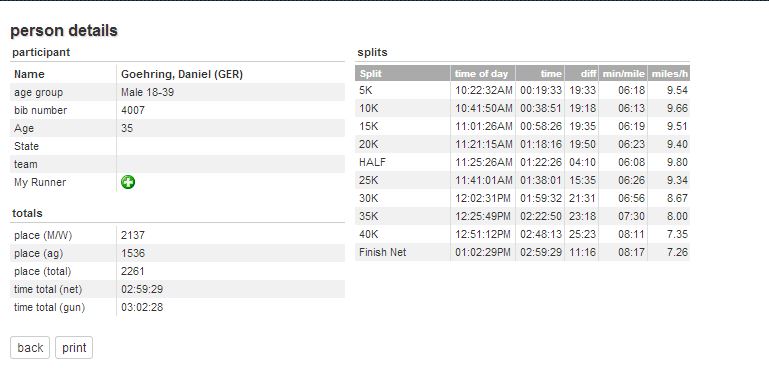Viewport: 769px width, 368px height.
Task: Select the 30K time of day 12:02:31PM
Action: click(483, 198)
